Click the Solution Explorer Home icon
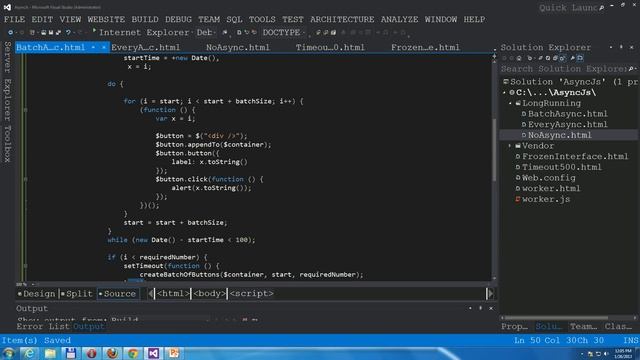This screenshot has width=640, height=360. pyautogui.click(x=519, y=58)
